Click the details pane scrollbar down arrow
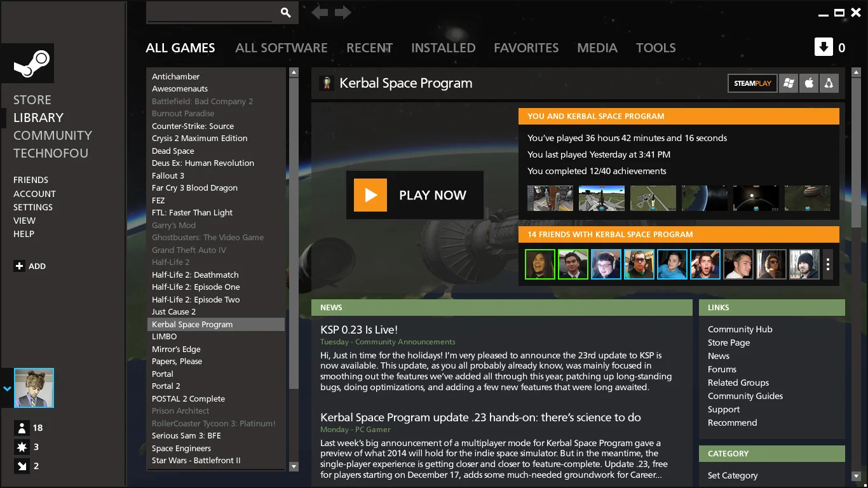 click(x=856, y=476)
